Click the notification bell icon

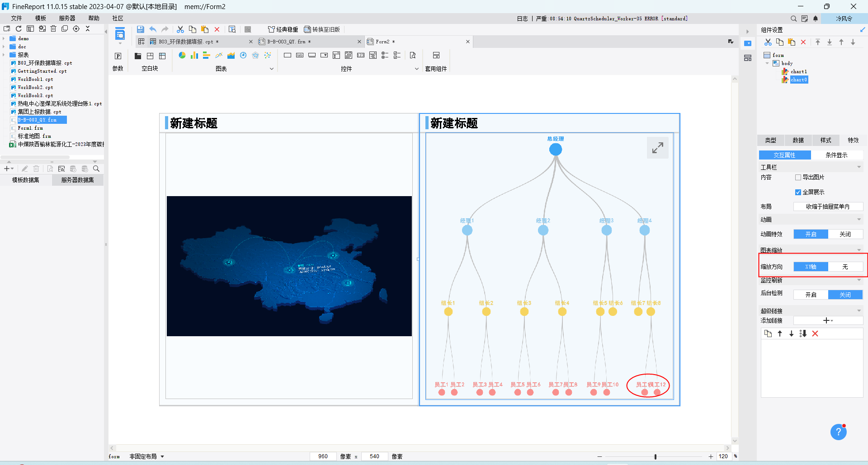tap(816, 19)
